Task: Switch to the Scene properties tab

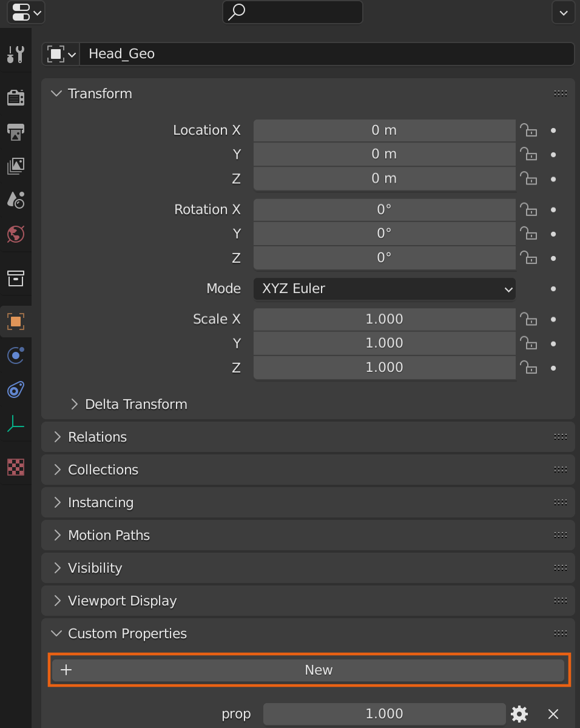Action: 15,199
